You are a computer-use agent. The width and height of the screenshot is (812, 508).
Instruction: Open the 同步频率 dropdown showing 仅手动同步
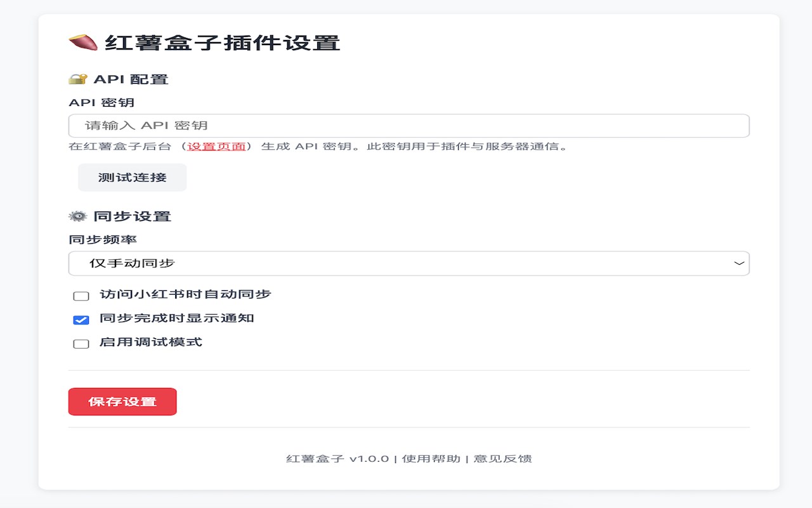click(409, 264)
